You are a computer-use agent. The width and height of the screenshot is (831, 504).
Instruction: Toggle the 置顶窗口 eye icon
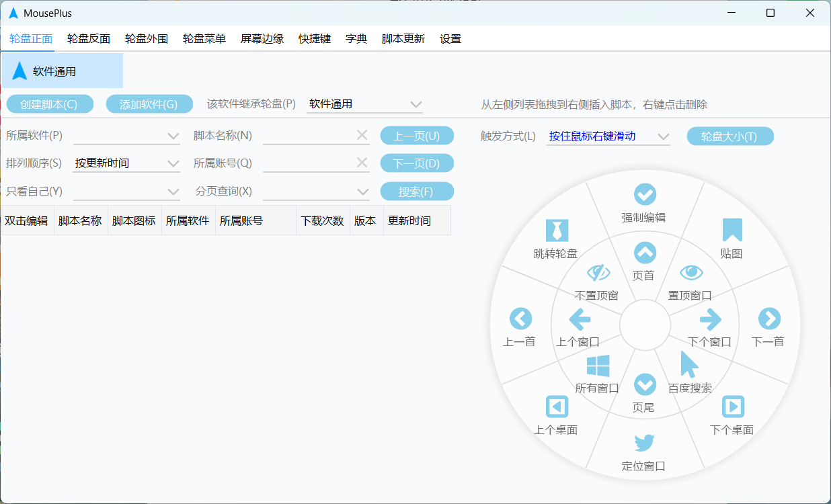[x=690, y=272]
